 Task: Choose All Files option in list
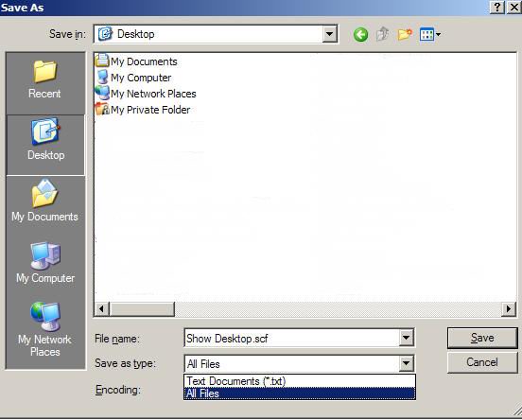click(299, 394)
